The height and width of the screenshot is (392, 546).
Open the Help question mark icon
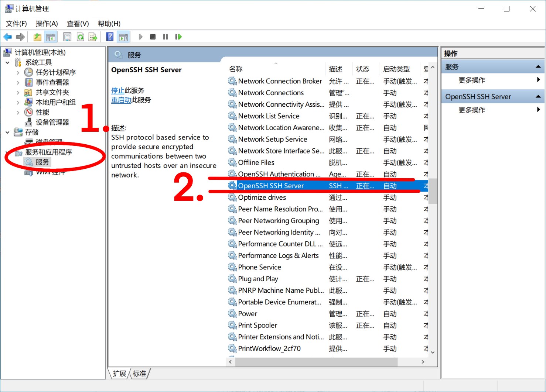pyautogui.click(x=110, y=37)
